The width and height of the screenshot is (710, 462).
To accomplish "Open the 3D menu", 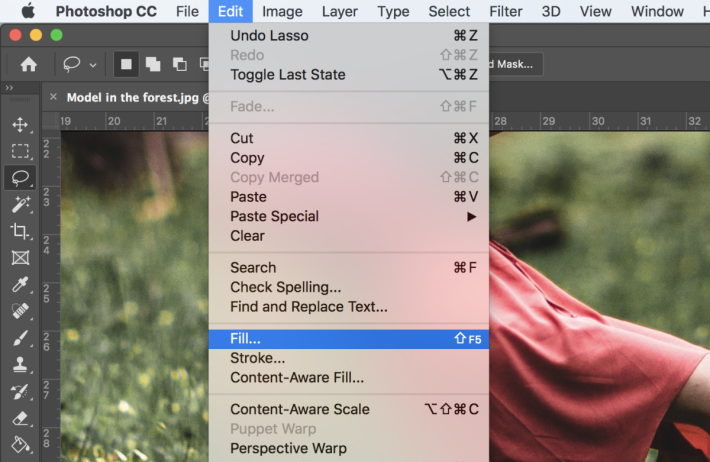I will [551, 11].
